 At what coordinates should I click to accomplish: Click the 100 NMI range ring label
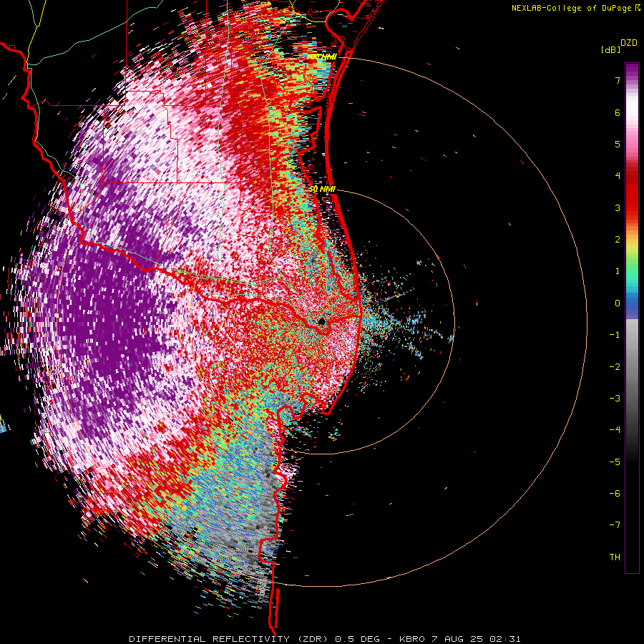click(x=321, y=57)
